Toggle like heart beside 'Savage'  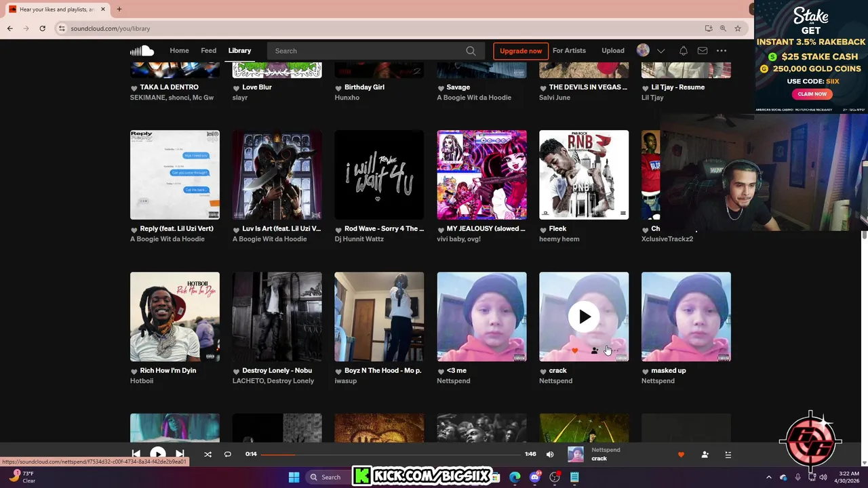(441, 88)
